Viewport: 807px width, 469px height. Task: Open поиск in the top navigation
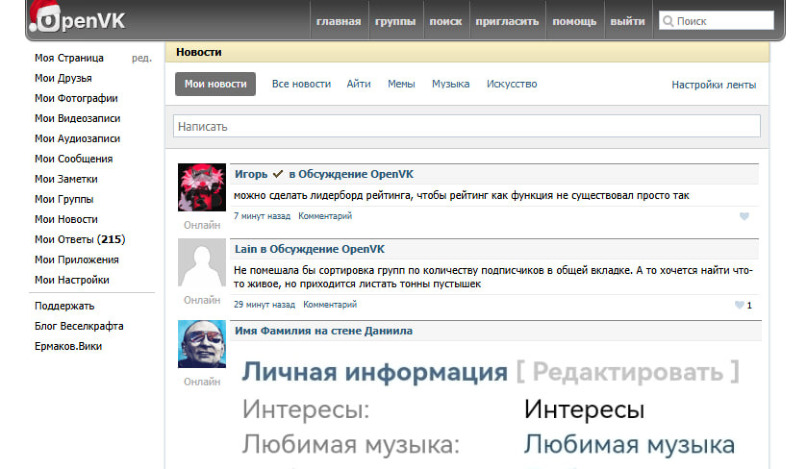[446, 21]
